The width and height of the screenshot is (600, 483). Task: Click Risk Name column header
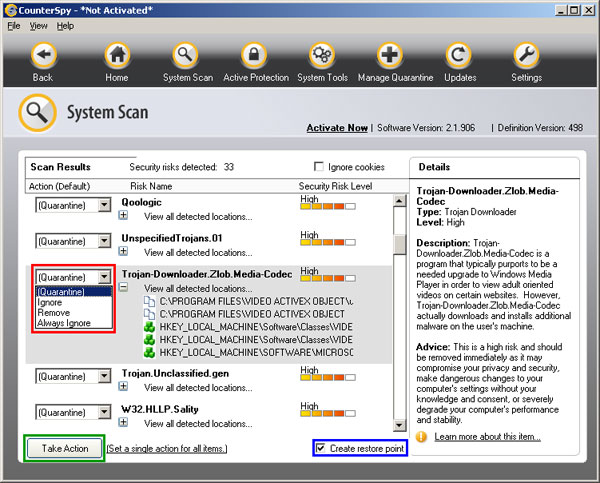151,186
